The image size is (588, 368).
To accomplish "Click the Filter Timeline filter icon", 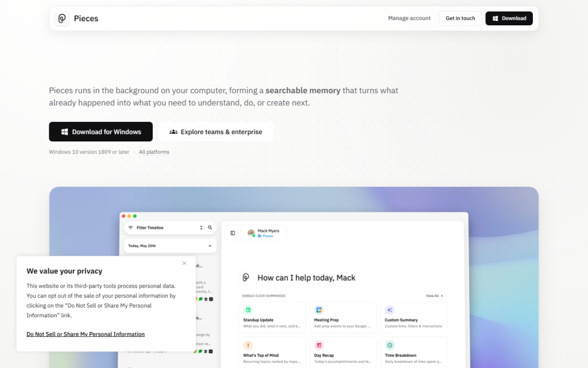I will coord(130,228).
